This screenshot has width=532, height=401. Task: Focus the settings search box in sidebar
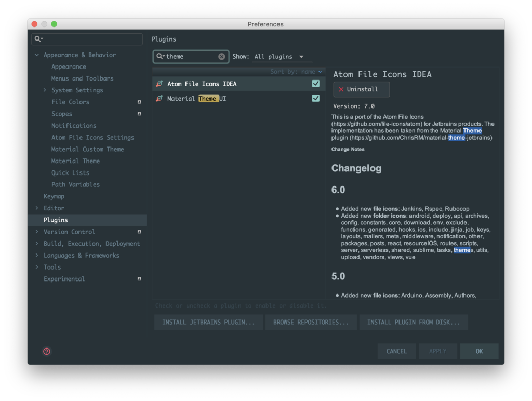tap(87, 39)
